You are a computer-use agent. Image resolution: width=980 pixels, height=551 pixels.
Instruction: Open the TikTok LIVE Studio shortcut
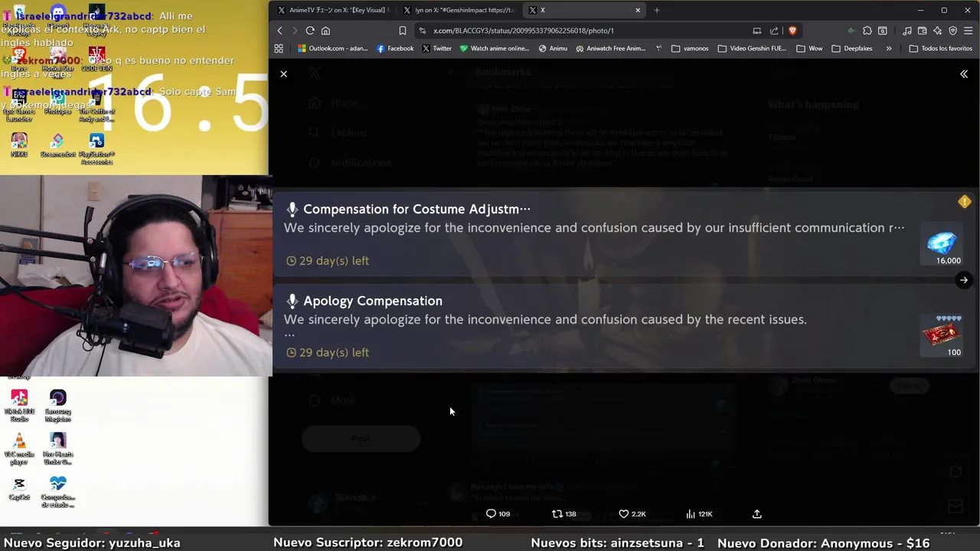(x=19, y=406)
